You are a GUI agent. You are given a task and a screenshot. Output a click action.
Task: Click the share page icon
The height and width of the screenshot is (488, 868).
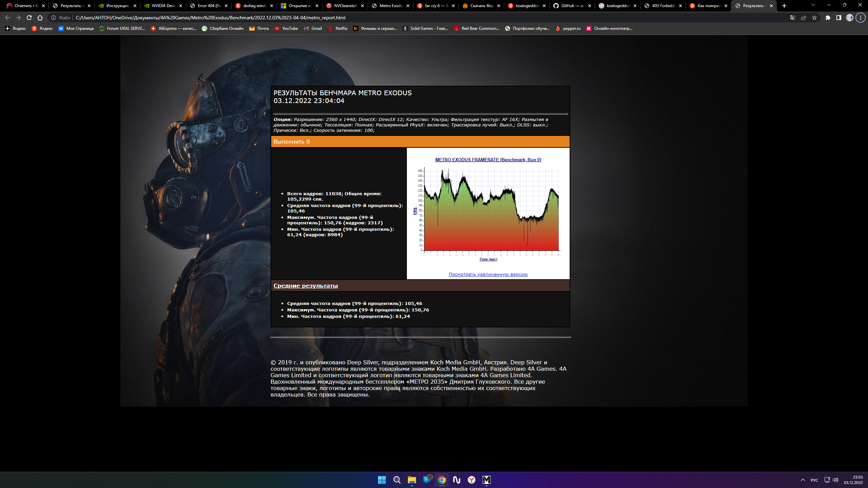(x=804, y=18)
